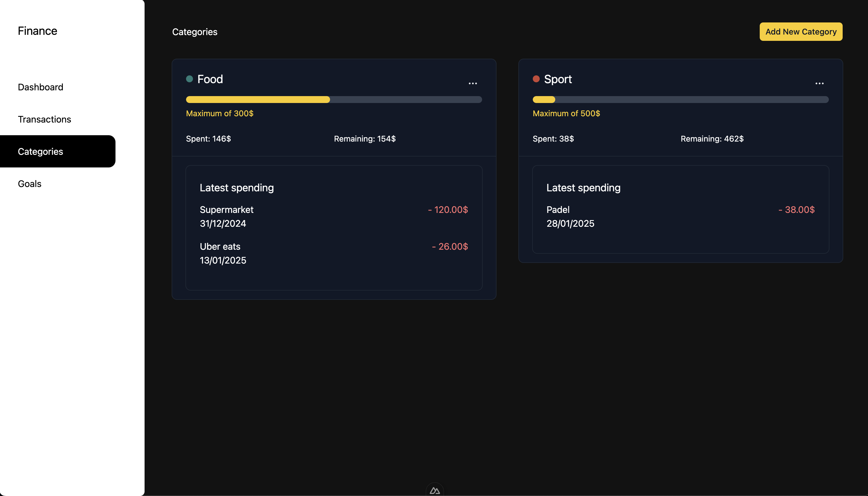Click the Supermarket transaction name
Image resolution: width=868 pixels, height=496 pixels.
(x=226, y=209)
